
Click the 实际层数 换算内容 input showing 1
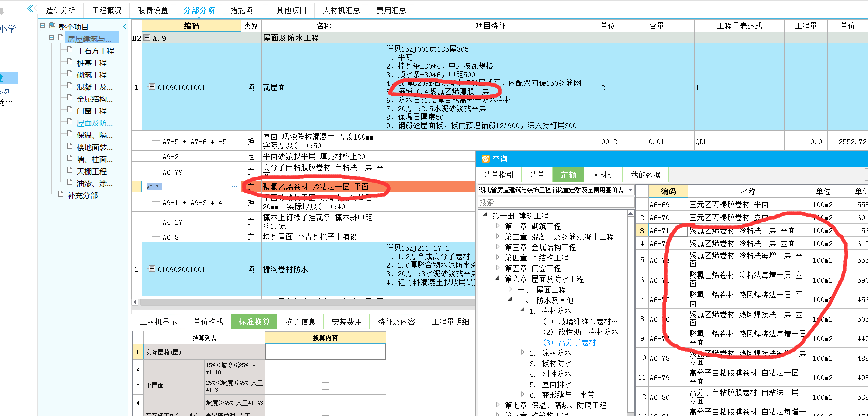325,352
